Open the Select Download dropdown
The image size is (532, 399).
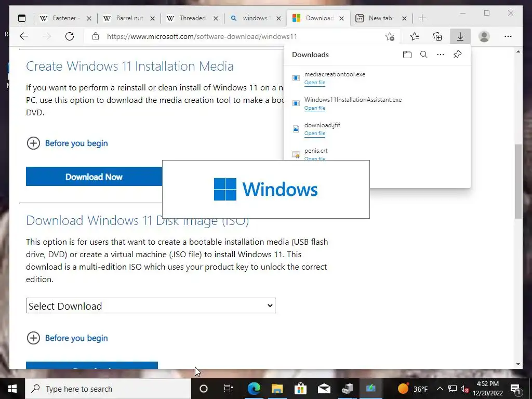pos(151,305)
